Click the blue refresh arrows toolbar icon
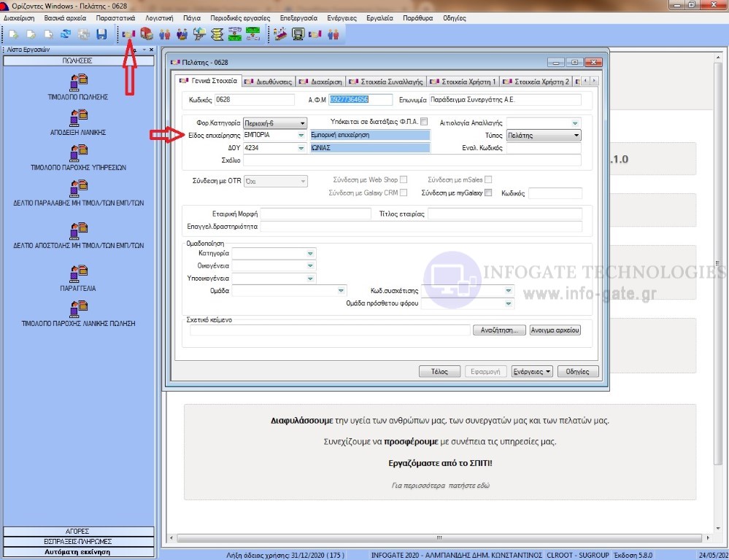The height and width of the screenshot is (560, 729). coord(66,34)
